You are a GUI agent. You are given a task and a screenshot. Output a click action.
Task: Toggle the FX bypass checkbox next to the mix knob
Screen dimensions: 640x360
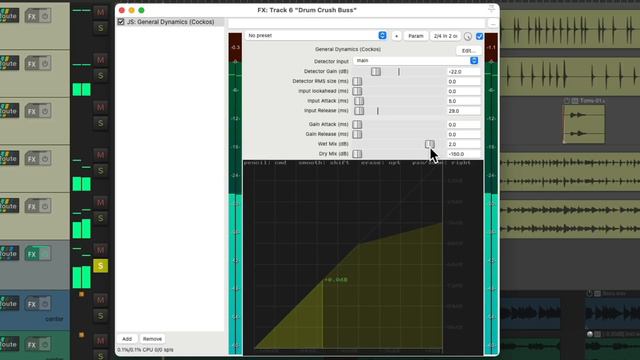(480, 36)
